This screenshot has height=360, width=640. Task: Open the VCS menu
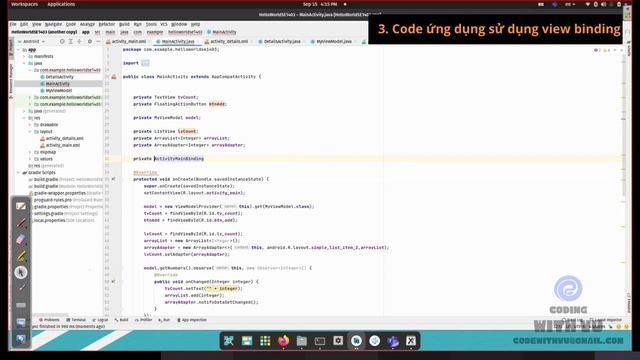[x=164, y=24]
